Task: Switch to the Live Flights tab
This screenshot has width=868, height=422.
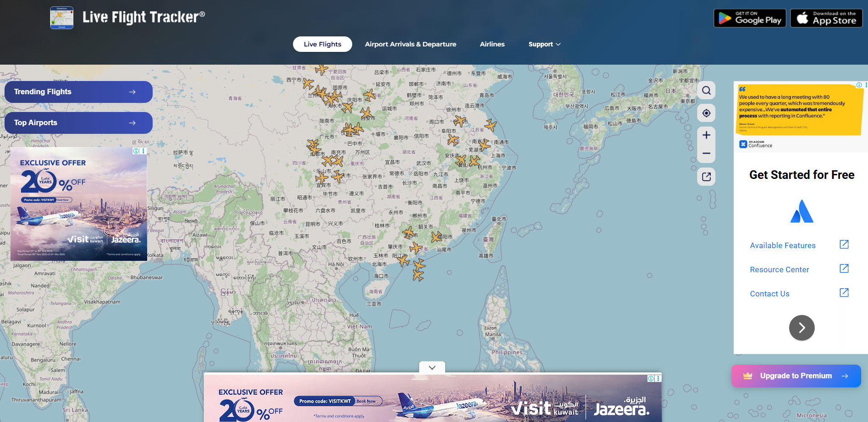Action: (322, 44)
